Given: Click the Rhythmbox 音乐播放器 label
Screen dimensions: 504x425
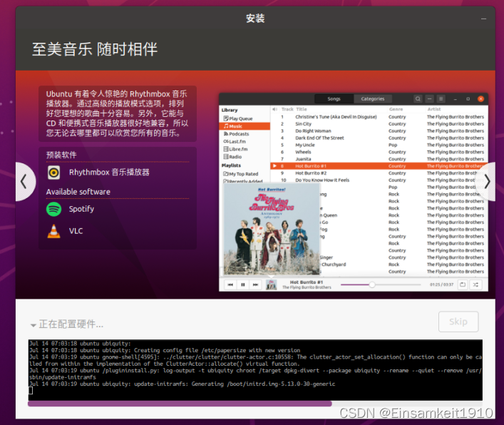Looking at the screenshot, I should [109, 173].
